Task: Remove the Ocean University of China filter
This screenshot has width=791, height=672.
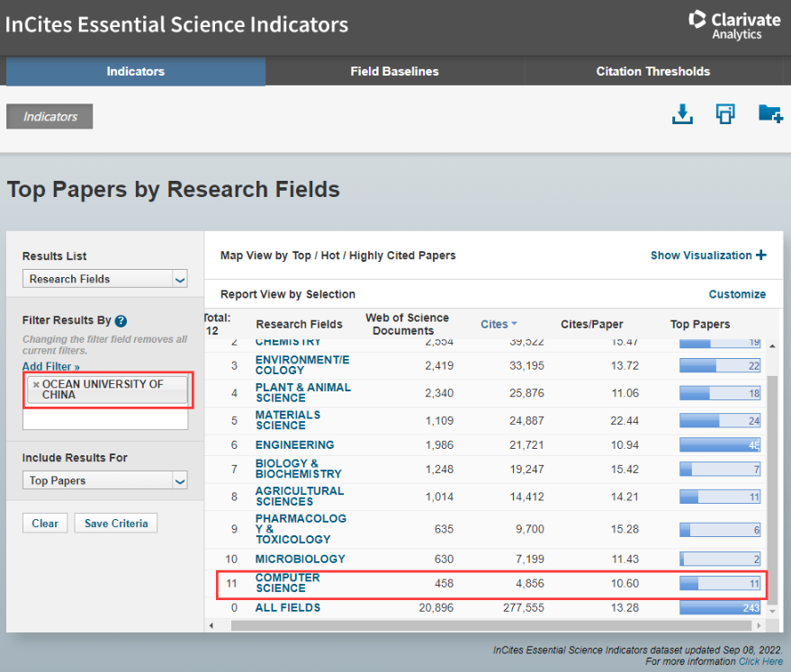Action: [x=36, y=384]
